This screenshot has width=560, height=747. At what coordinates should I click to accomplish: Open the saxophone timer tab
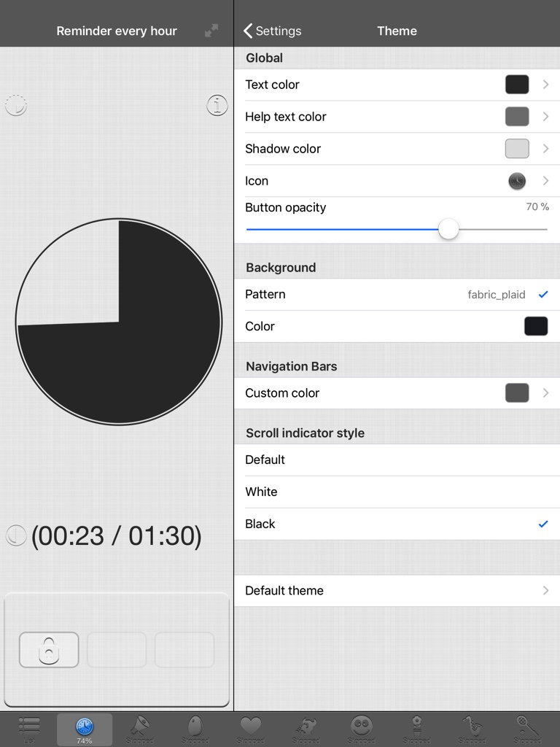[472, 729]
